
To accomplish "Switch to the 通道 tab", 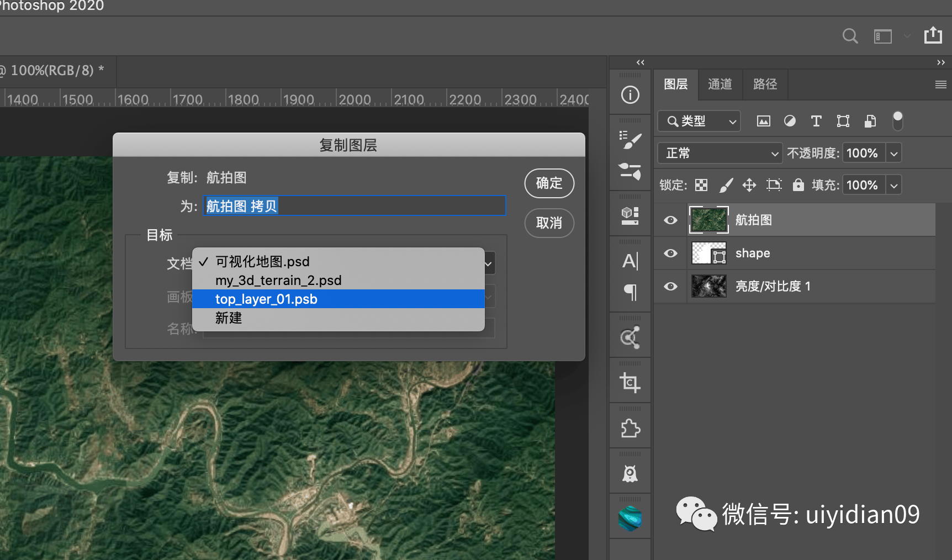I will tap(720, 84).
